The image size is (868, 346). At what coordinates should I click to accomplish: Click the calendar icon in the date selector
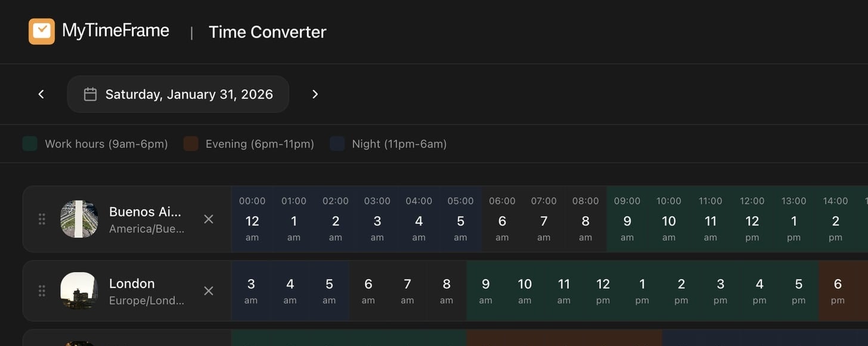pyautogui.click(x=91, y=94)
